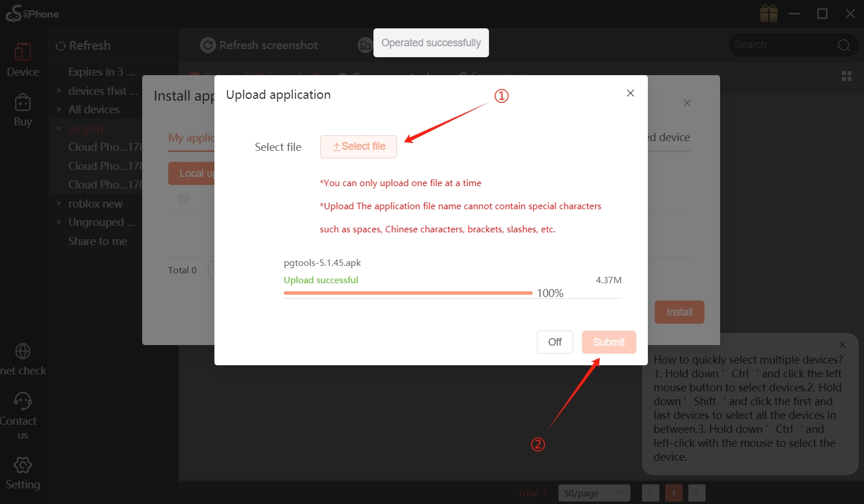Select page 1 in pagination
Screen dimensions: 864x504
click(673, 493)
